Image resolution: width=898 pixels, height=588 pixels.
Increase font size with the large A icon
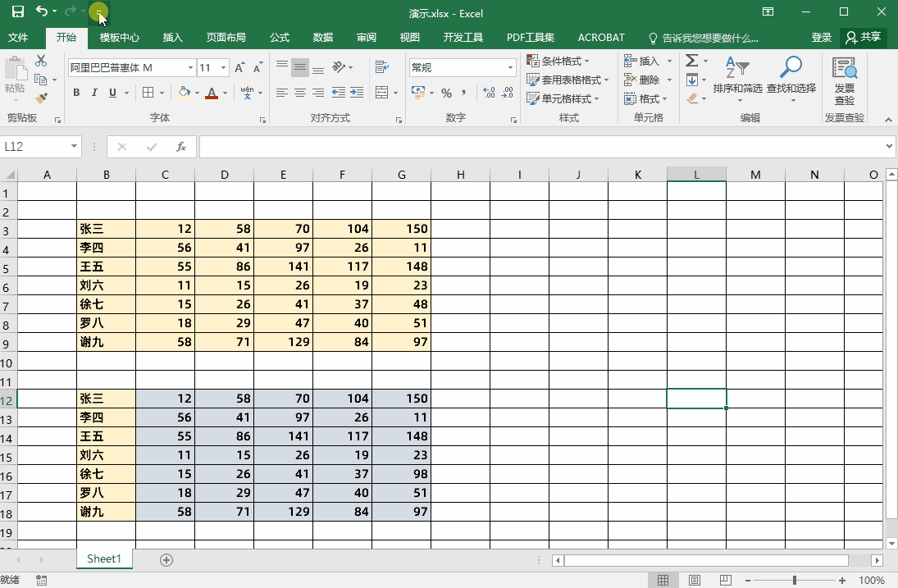(x=239, y=67)
